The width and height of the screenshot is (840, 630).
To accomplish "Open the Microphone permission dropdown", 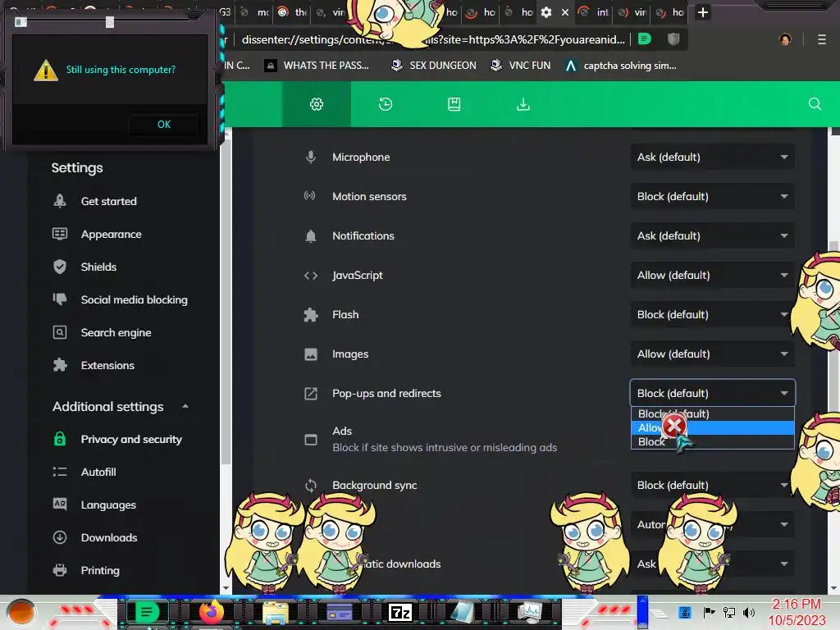I will tap(713, 157).
